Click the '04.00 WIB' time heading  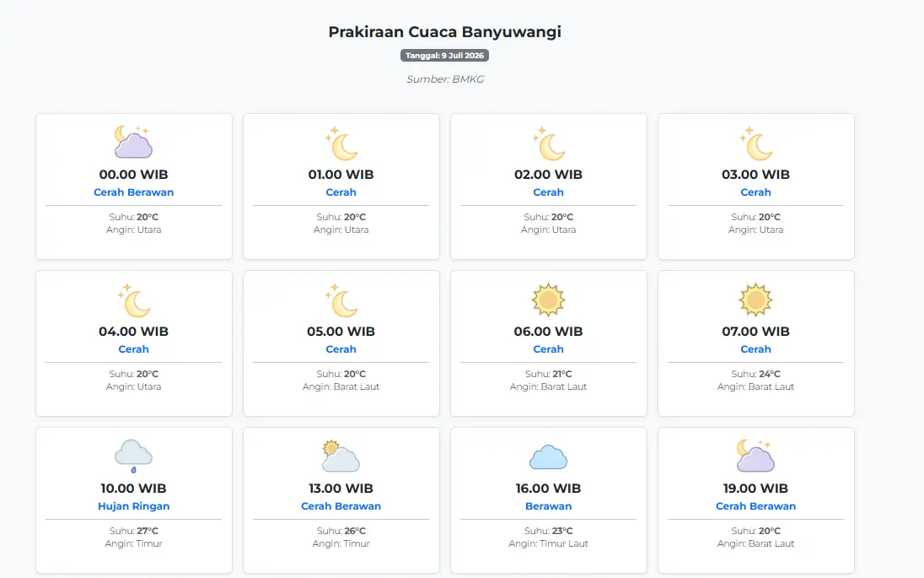click(x=134, y=332)
